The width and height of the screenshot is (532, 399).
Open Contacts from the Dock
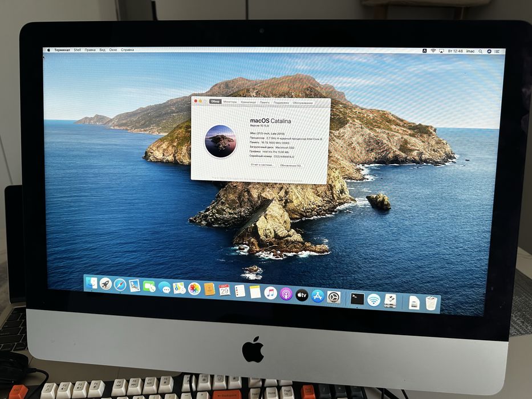pos(209,290)
